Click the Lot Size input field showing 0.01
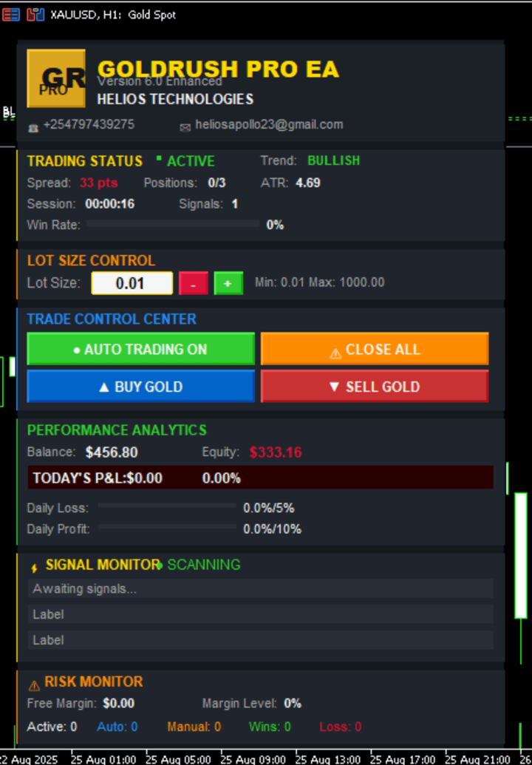The image size is (532, 765). (132, 283)
